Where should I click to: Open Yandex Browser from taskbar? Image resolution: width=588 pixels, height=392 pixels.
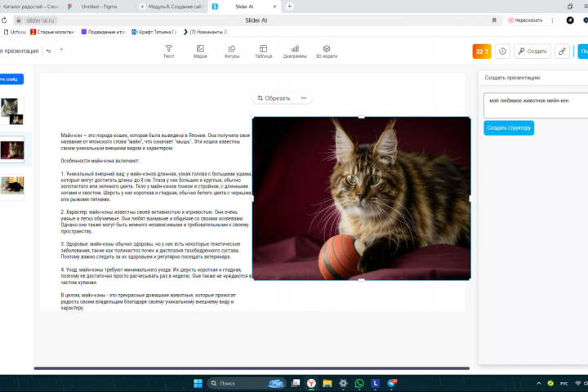tap(311, 383)
